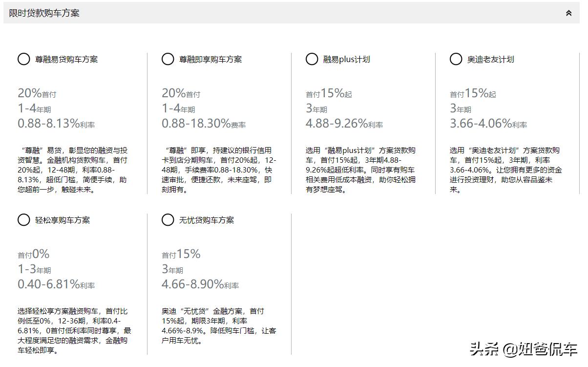Click the 尊融即享购车方案 label text

(210, 59)
